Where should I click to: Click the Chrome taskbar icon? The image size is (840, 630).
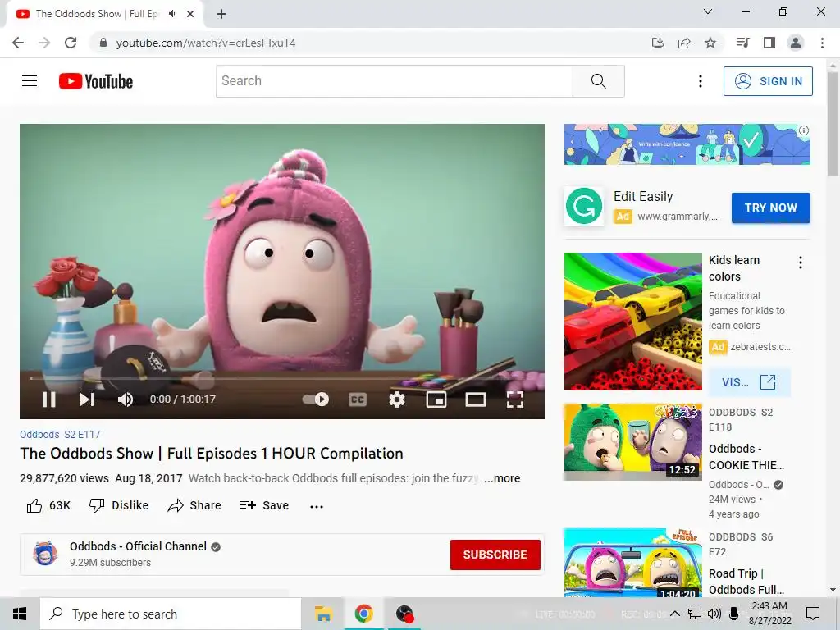coord(363,614)
